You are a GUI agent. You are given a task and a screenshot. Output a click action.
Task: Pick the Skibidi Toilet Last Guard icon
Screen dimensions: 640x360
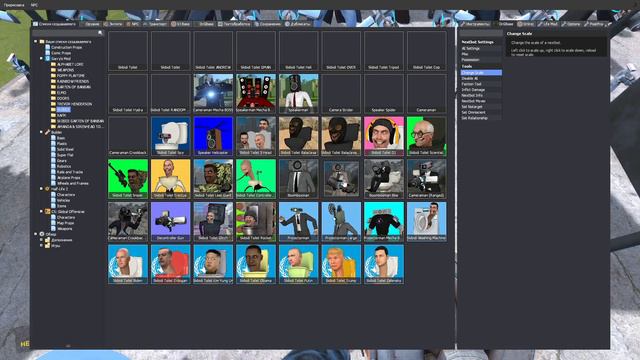coord(213,179)
